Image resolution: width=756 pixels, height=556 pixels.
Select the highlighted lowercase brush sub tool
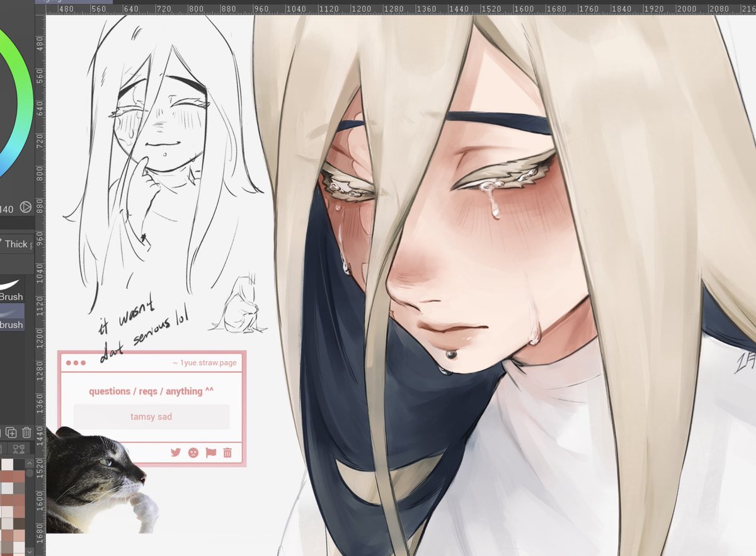point(12,317)
